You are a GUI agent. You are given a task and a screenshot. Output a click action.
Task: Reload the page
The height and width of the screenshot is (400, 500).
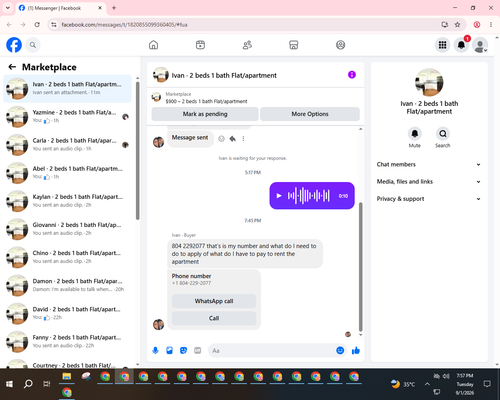[37, 25]
